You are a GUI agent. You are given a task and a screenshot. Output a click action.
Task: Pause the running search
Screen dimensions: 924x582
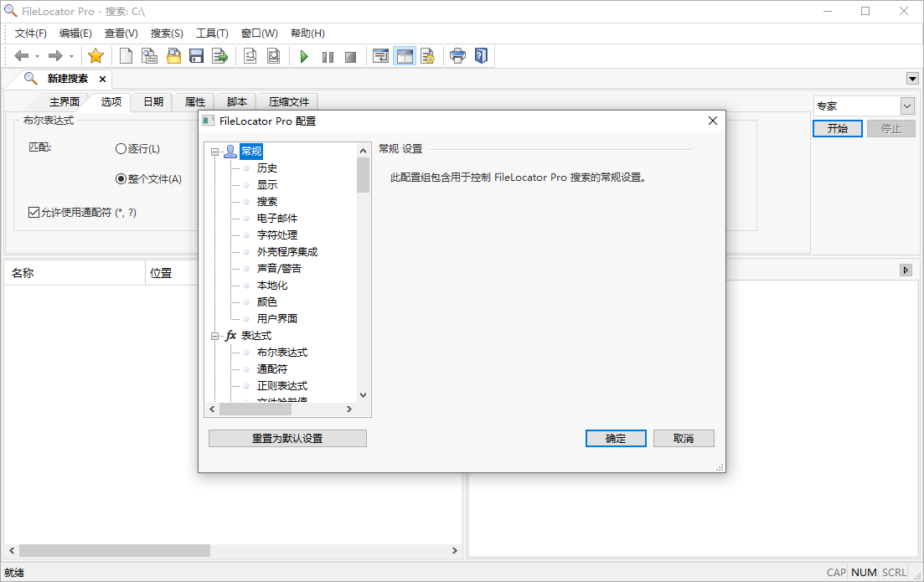coord(327,55)
